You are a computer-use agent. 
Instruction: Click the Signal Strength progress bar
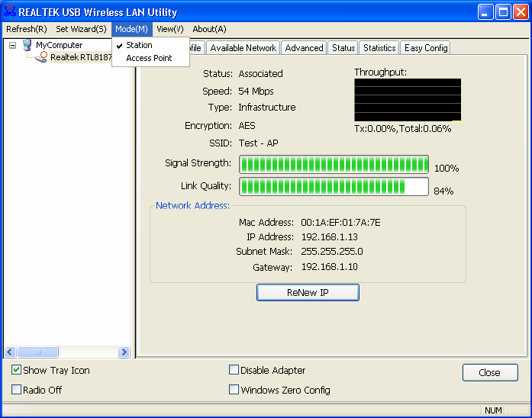334,165
